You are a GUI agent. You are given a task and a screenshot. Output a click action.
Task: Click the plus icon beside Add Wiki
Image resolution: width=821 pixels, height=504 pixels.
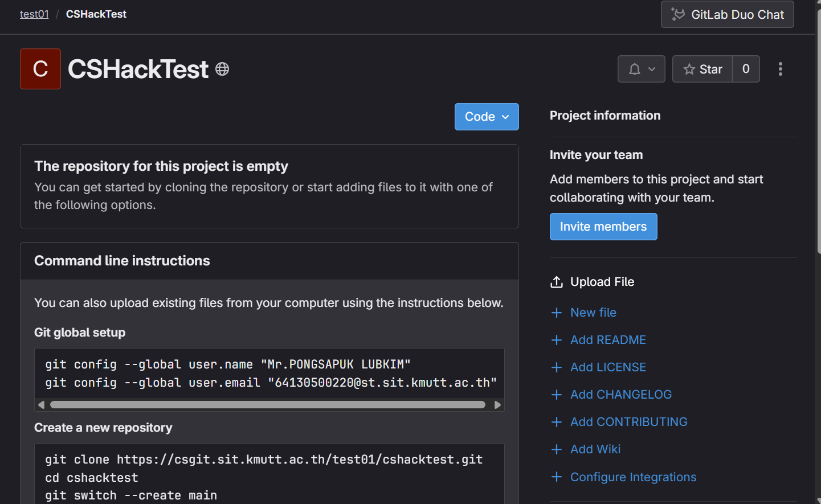click(x=557, y=449)
